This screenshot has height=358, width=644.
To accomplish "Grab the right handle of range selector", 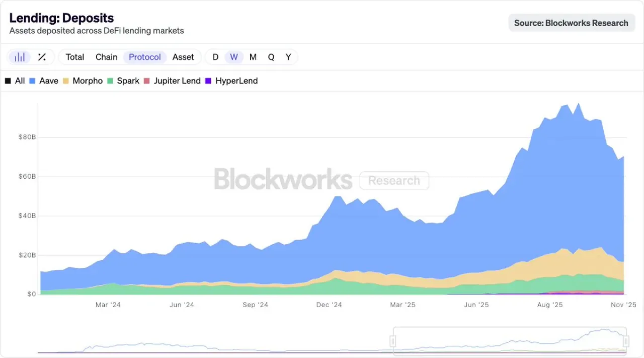I will pos(626,341).
